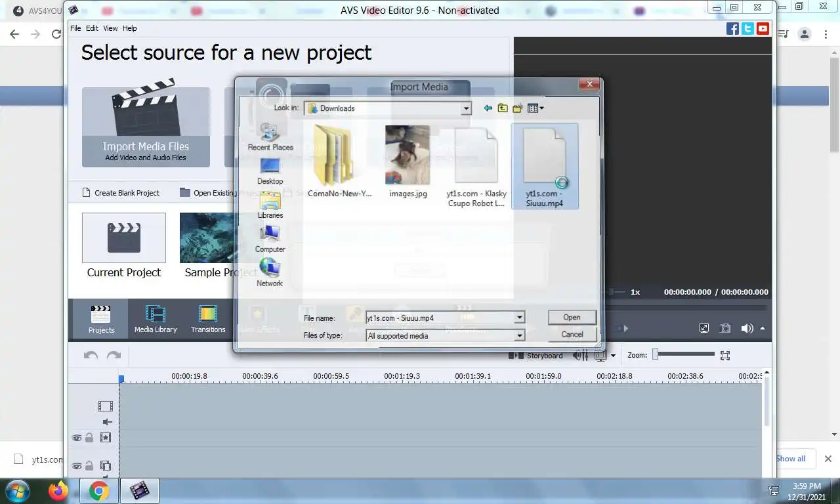Toggle the lock on the overlay track

click(89, 466)
